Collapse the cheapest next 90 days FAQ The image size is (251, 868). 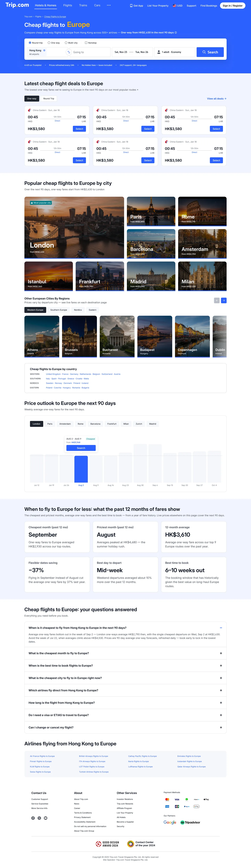point(221,628)
